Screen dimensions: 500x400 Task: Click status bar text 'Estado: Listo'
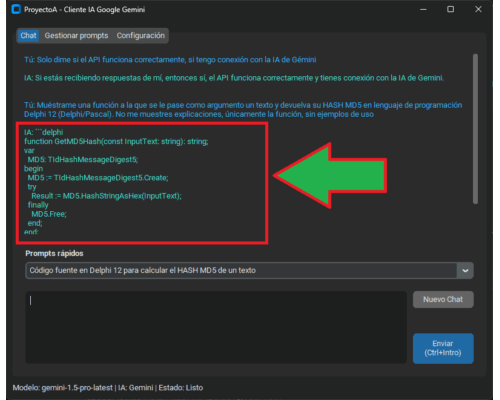pos(181,388)
